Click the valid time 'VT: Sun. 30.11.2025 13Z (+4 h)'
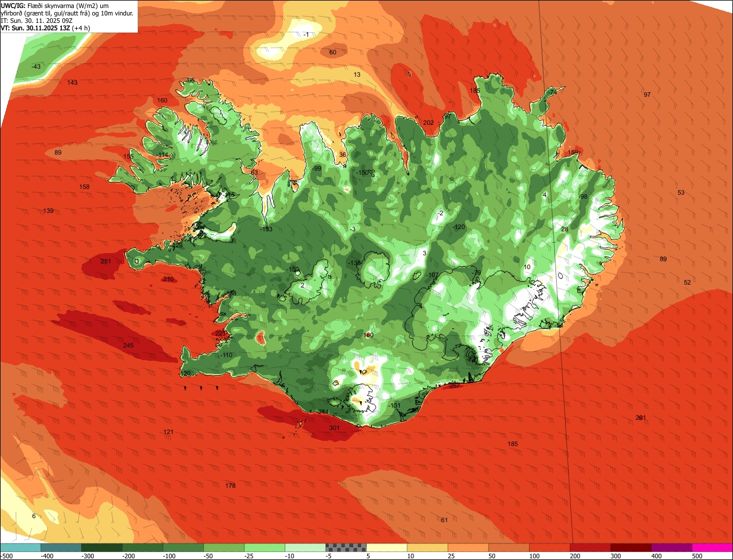 47,28
